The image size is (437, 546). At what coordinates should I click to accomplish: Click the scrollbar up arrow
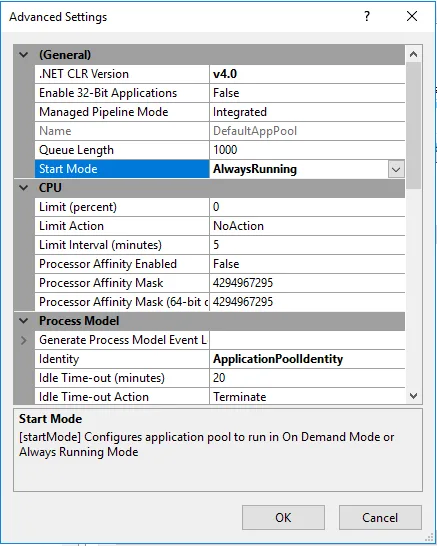tap(414, 54)
